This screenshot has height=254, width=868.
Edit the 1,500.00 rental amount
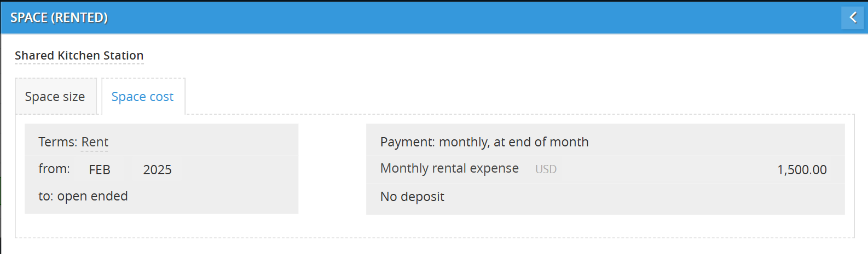click(x=801, y=170)
